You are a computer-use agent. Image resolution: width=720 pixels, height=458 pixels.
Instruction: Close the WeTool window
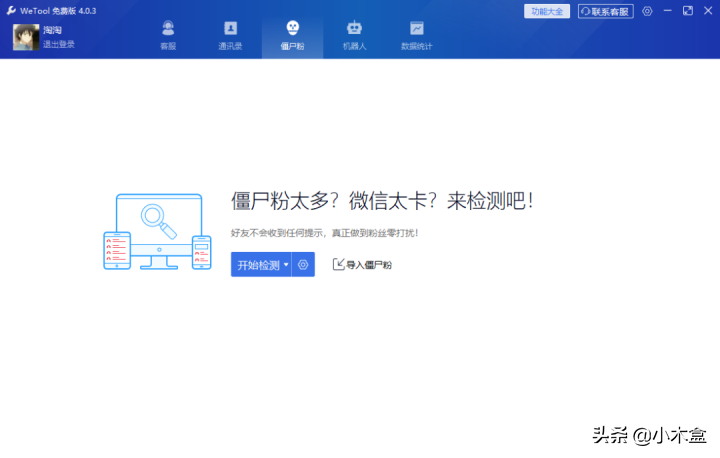[708, 11]
